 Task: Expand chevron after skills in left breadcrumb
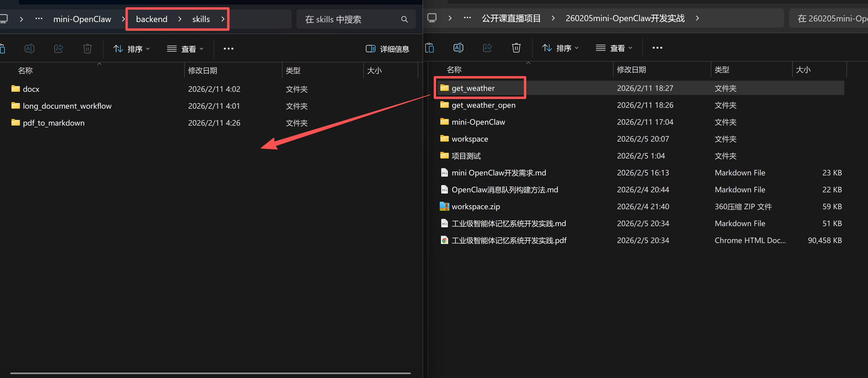pyautogui.click(x=223, y=19)
